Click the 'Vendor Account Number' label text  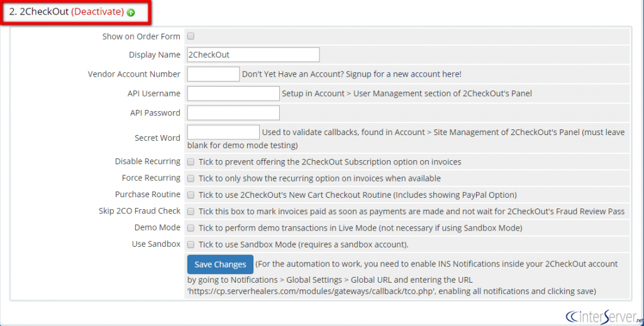click(x=134, y=74)
